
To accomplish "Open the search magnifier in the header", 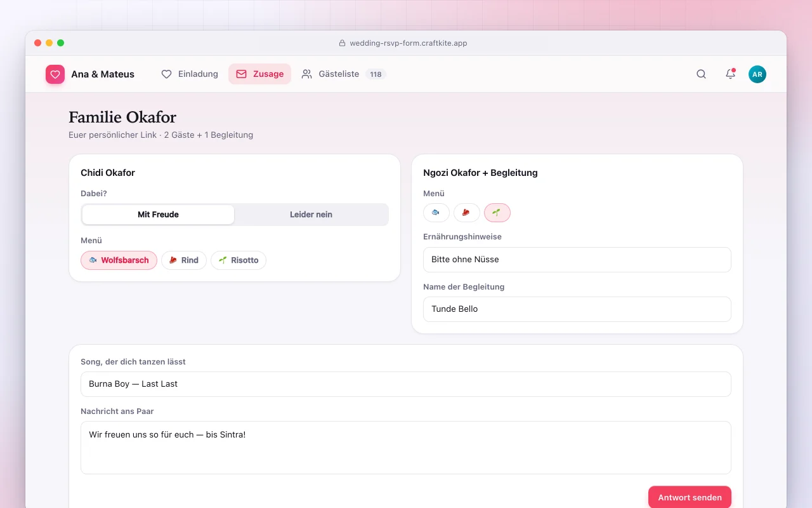I will pyautogui.click(x=701, y=74).
